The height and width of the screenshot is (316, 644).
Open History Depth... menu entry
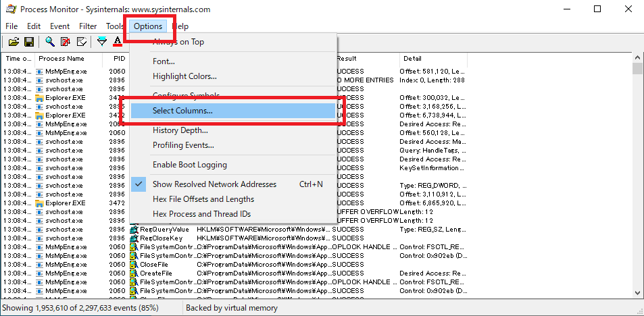coord(233,130)
